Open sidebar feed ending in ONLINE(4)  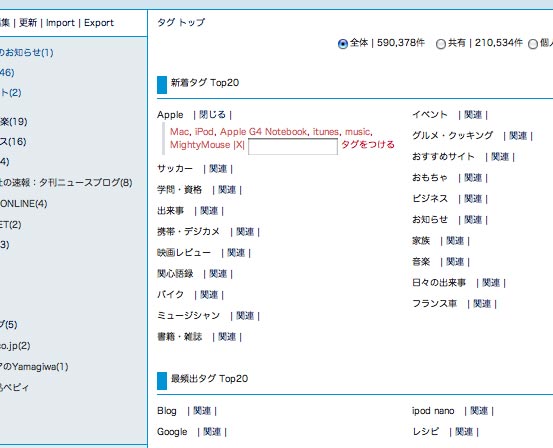coord(24,204)
